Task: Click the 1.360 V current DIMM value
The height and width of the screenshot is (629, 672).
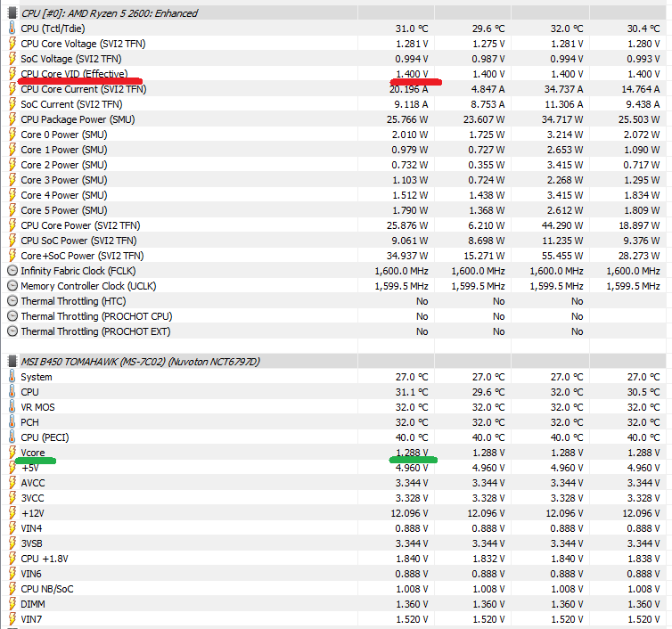Action: click(x=412, y=604)
